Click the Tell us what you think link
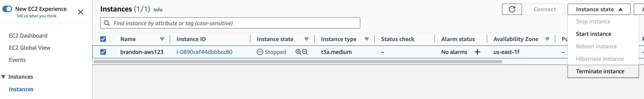Image resolution: width=644 pixels, height=99 pixels. [x=36, y=16]
